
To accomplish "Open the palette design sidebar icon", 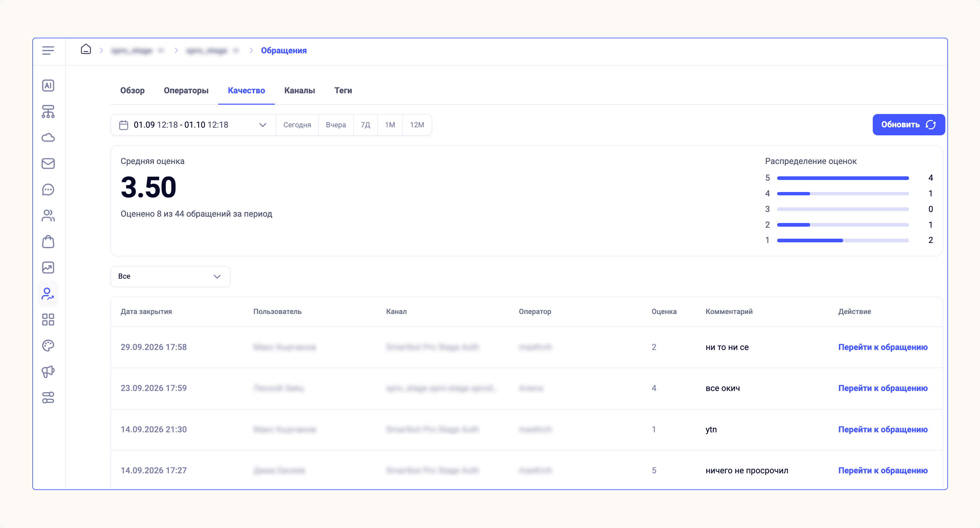I will [x=48, y=346].
